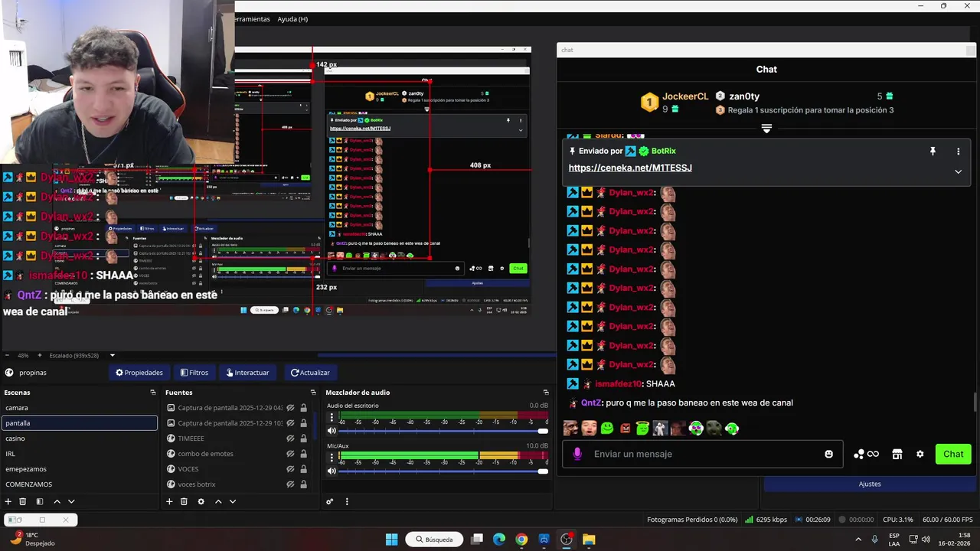Screen dimensions: 980x551
Task: Select the emepezamos scene
Action: pyautogui.click(x=80, y=469)
